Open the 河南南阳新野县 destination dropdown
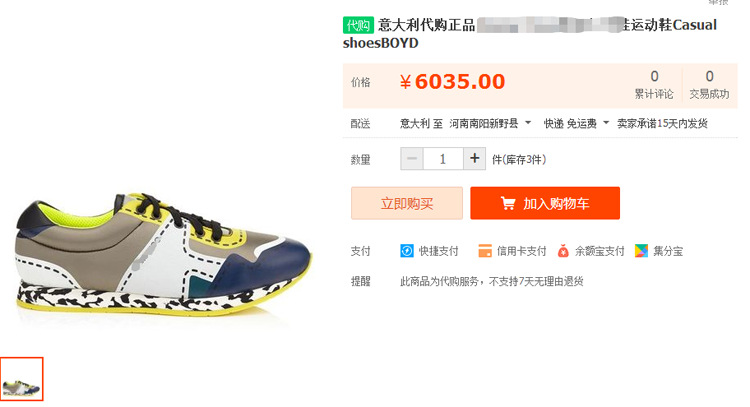This screenshot has width=750, height=407. point(490,123)
